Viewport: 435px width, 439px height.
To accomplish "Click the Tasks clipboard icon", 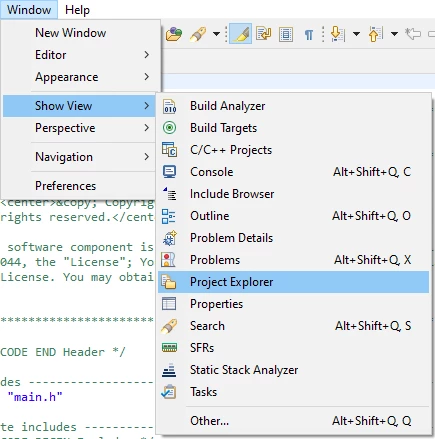I will click(169, 392).
